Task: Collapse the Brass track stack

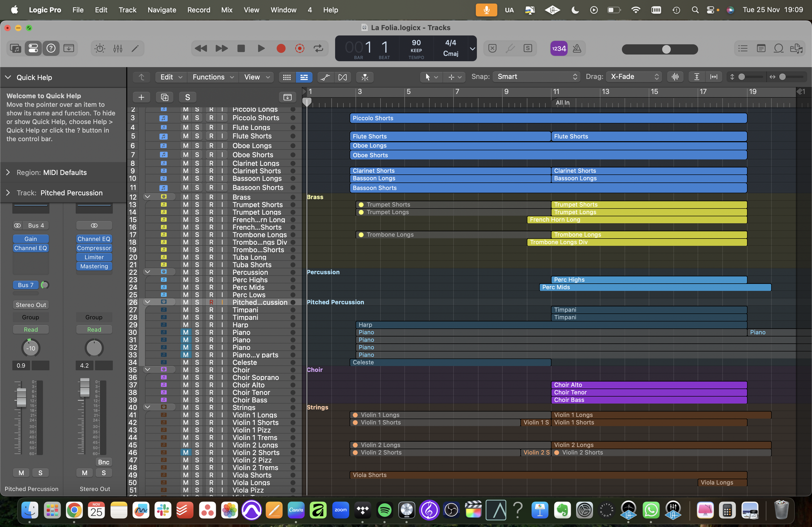Action: coord(148,197)
